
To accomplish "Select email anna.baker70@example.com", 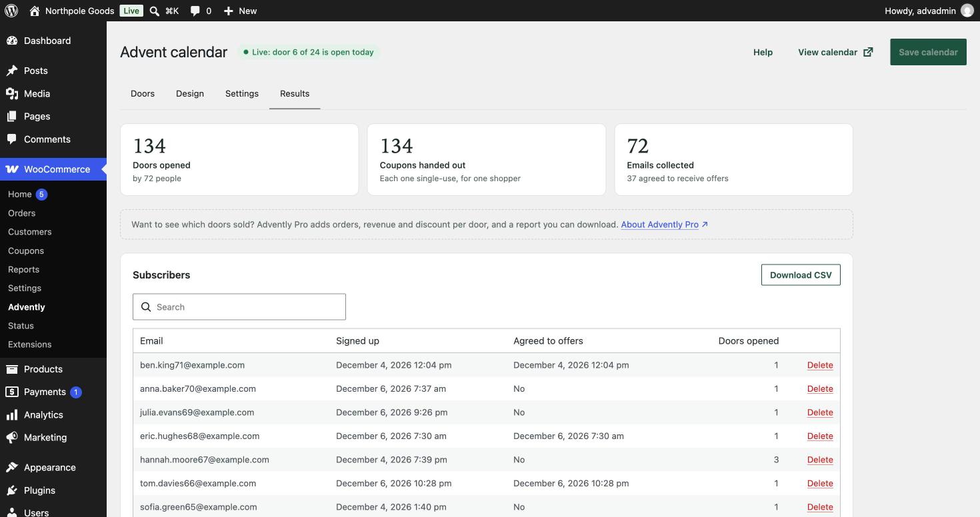I will point(198,389).
